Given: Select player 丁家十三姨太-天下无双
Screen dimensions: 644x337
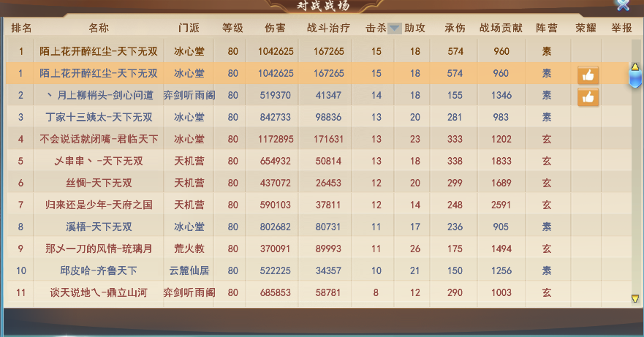Looking at the screenshot, I should pos(99,117).
